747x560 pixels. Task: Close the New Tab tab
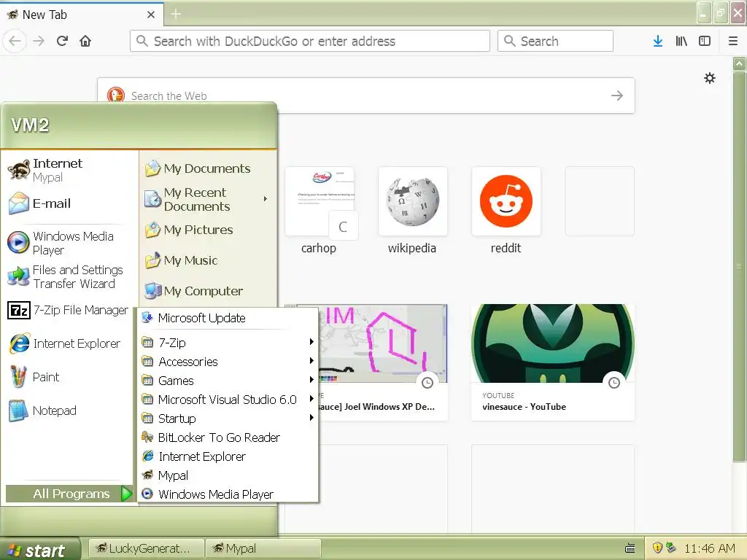pos(151,15)
